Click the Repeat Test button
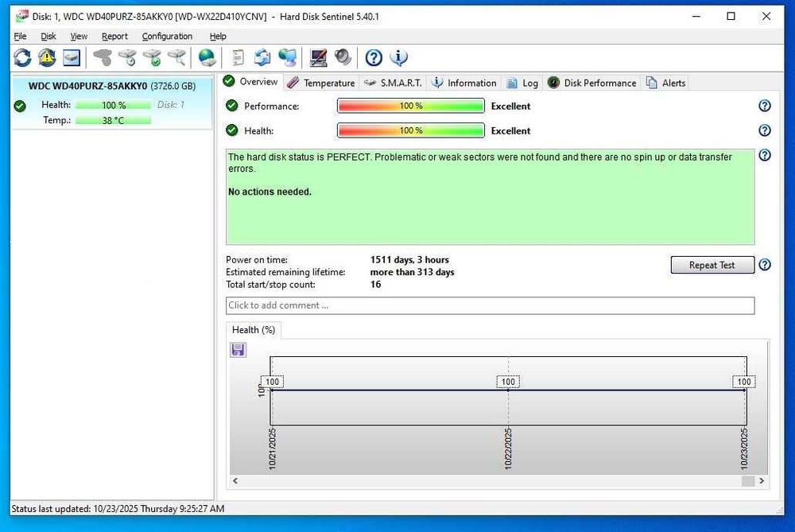The width and height of the screenshot is (795, 532). pos(712,265)
